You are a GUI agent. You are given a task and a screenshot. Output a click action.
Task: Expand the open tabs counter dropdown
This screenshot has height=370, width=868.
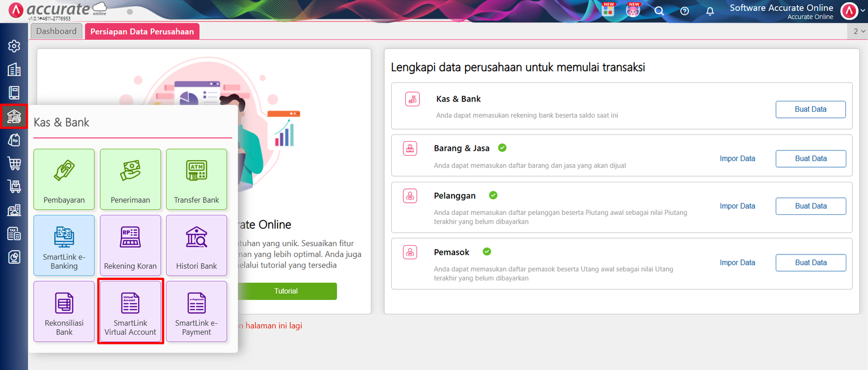pos(859,31)
